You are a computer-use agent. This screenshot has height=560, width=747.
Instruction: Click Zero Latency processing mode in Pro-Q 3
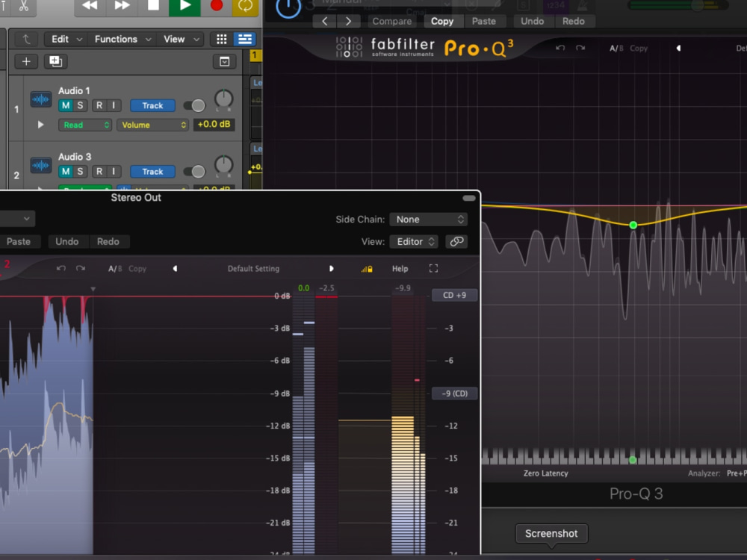click(545, 473)
